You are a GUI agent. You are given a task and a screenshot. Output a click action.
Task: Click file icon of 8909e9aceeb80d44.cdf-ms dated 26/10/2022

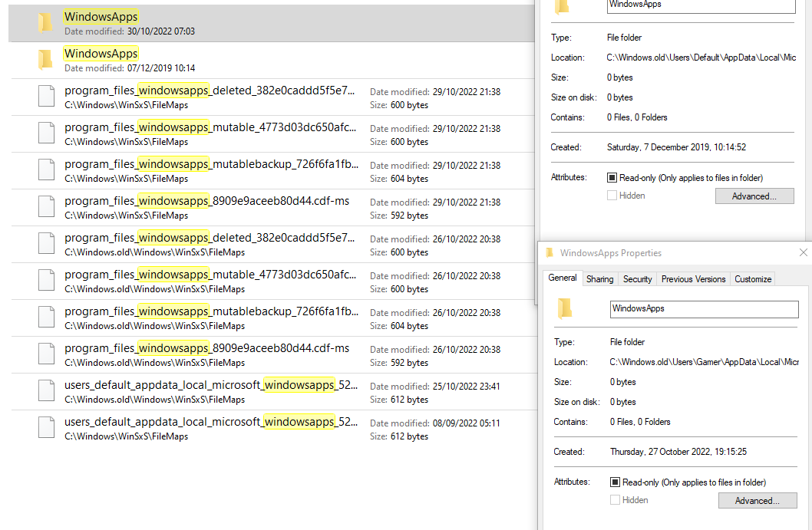(46, 354)
